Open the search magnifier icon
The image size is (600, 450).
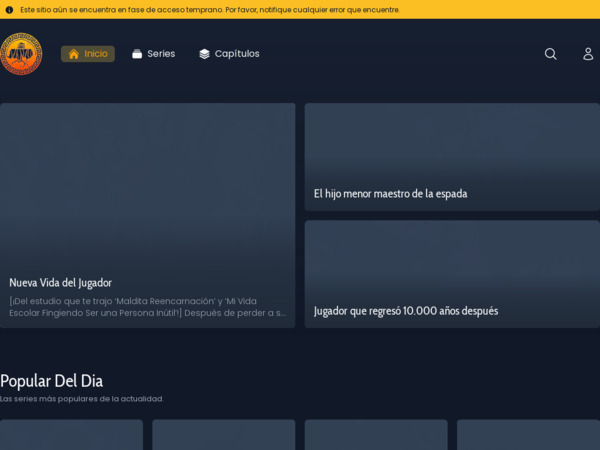click(550, 54)
